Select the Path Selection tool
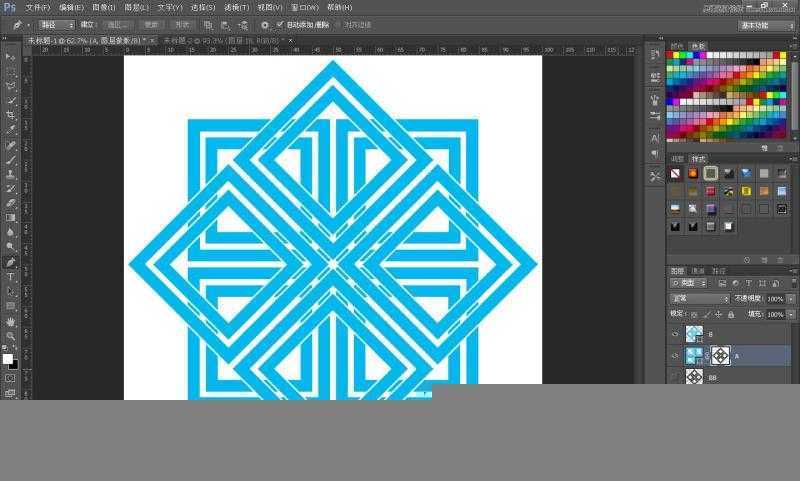 click(10, 292)
